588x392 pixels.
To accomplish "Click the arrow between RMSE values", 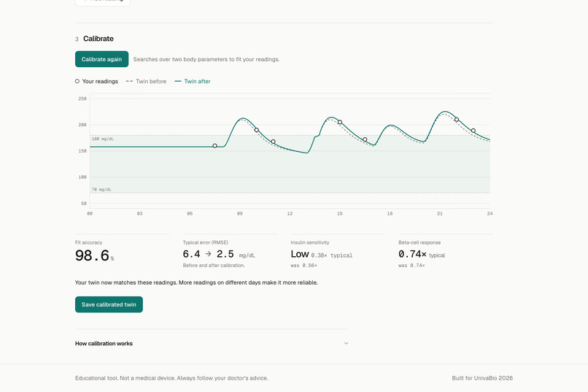I will [208, 254].
